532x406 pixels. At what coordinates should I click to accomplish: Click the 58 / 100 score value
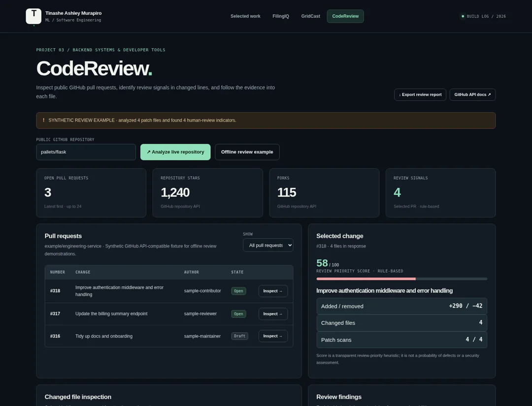tap(328, 263)
